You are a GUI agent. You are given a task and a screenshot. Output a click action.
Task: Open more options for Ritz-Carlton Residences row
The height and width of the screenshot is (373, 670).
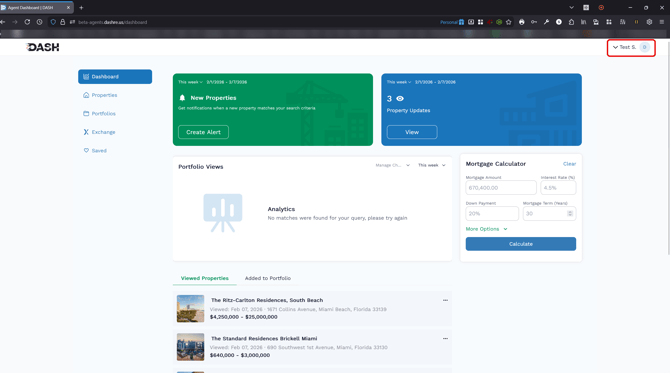[x=445, y=300]
